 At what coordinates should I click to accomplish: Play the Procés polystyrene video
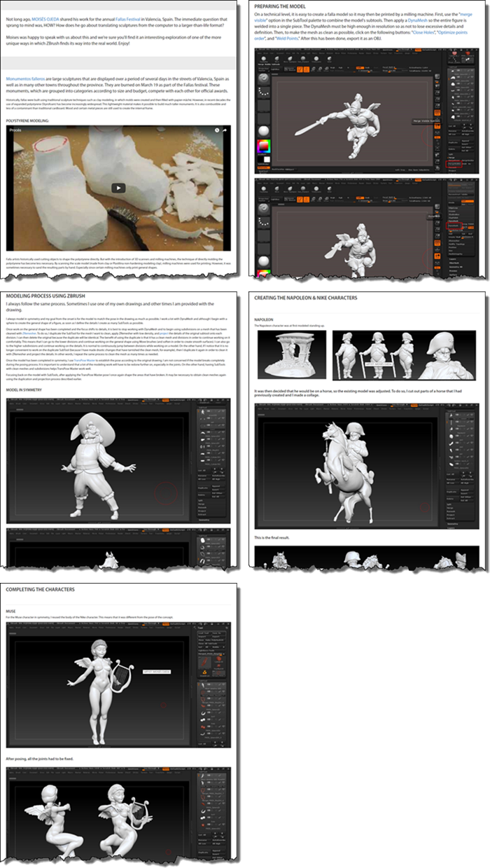tap(118, 188)
